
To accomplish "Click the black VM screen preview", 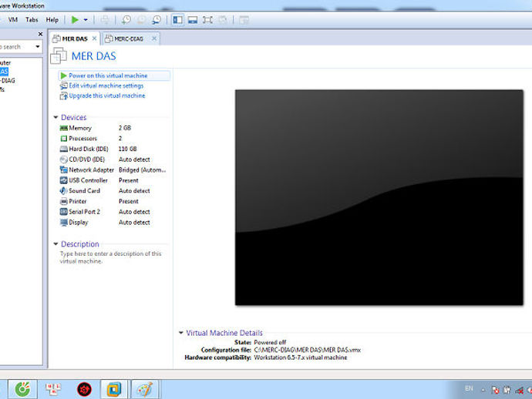I will (x=379, y=198).
